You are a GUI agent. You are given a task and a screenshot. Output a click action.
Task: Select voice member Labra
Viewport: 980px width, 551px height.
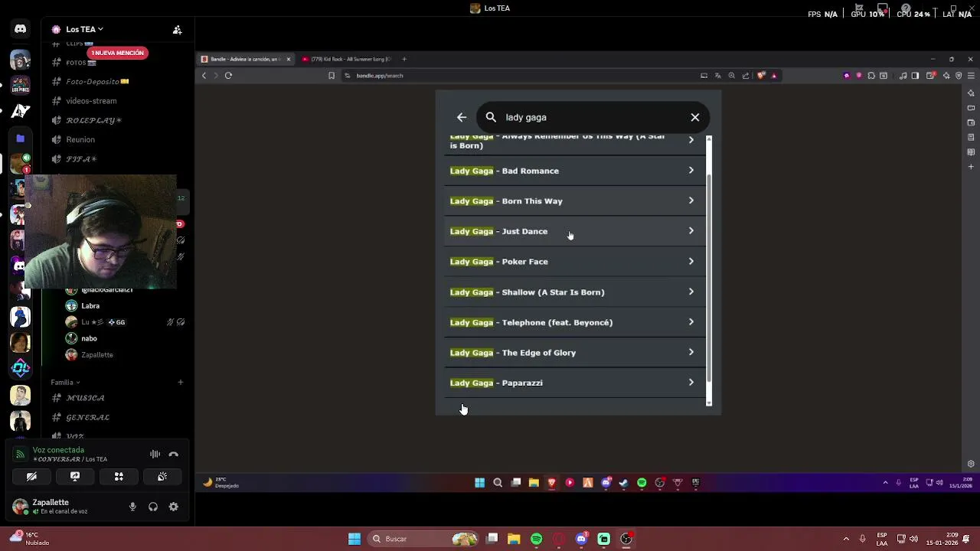click(x=90, y=305)
